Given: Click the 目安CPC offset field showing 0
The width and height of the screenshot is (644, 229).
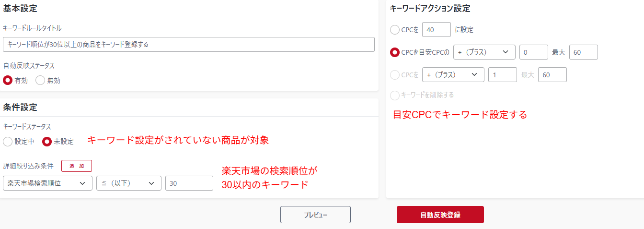Looking at the screenshot, I should coord(533,52).
